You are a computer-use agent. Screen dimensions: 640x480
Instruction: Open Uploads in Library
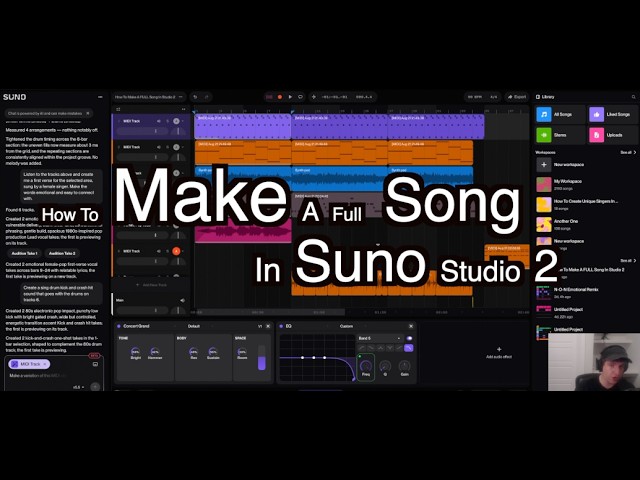tap(613, 135)
